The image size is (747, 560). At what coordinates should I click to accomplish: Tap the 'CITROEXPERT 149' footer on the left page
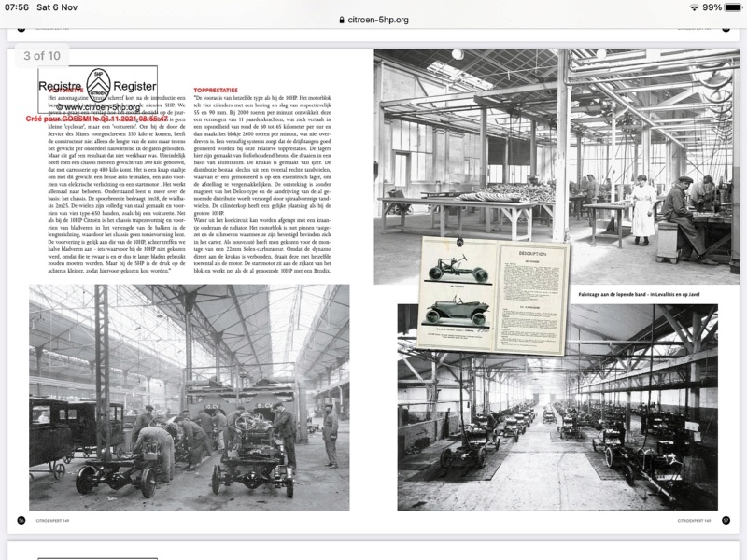[52, 521]
